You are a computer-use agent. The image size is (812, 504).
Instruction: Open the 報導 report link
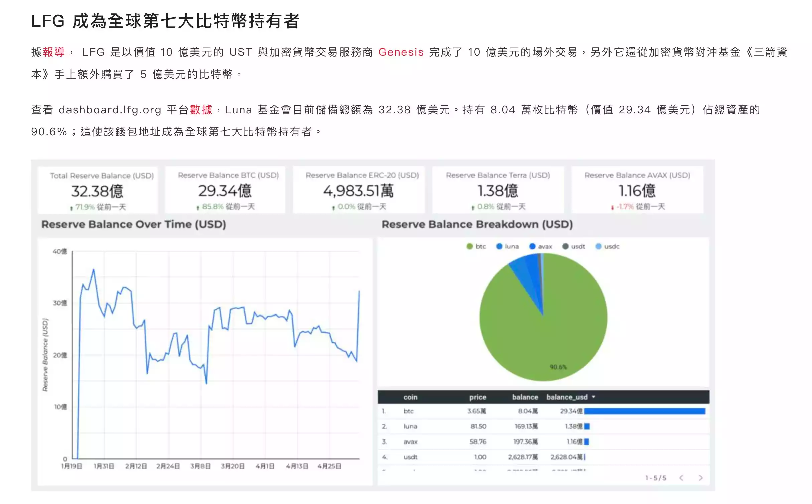54,52
